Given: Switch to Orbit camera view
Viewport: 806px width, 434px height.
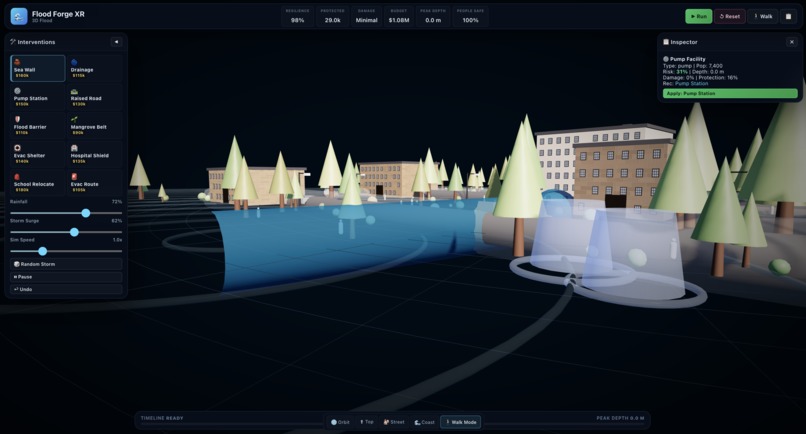Looking at the screenshot, I should coord(340,422).
